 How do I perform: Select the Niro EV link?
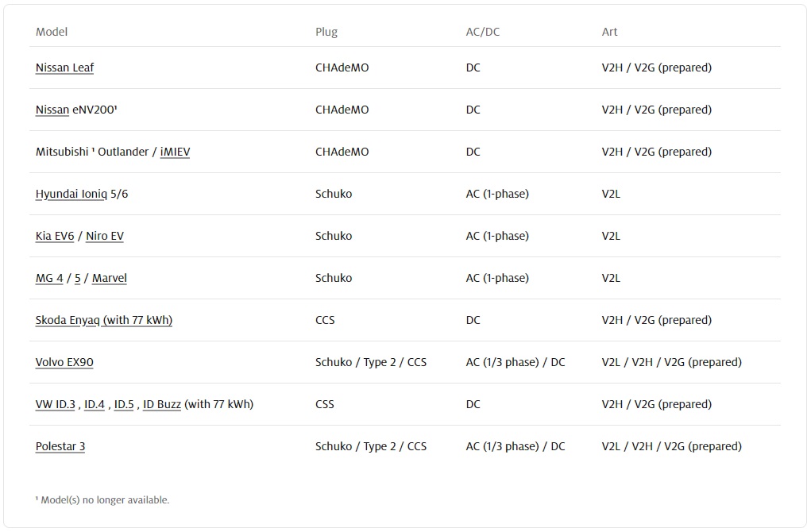click(x=105, y=237)
